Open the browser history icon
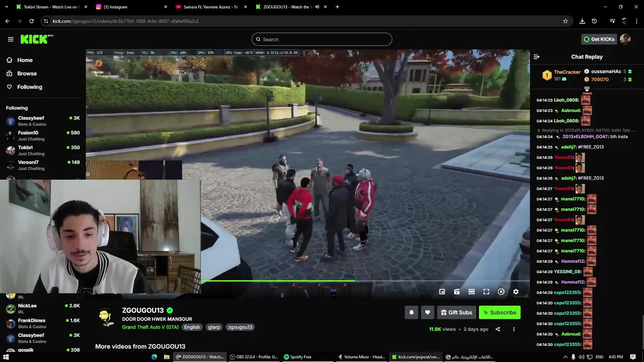This screenshot has width=644, height=362. (594, 21)
